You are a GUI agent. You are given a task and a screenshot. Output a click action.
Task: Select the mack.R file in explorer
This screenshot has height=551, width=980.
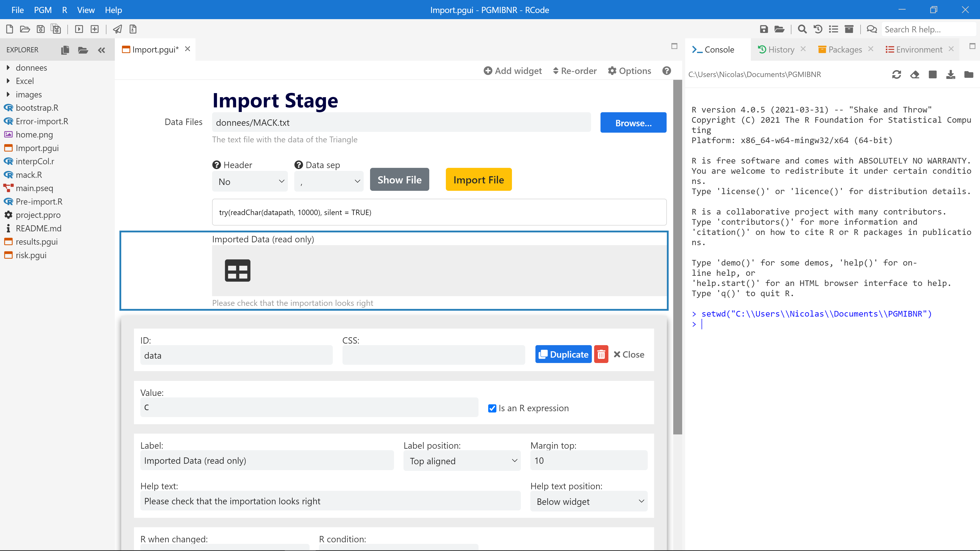[x=29, y=175]
